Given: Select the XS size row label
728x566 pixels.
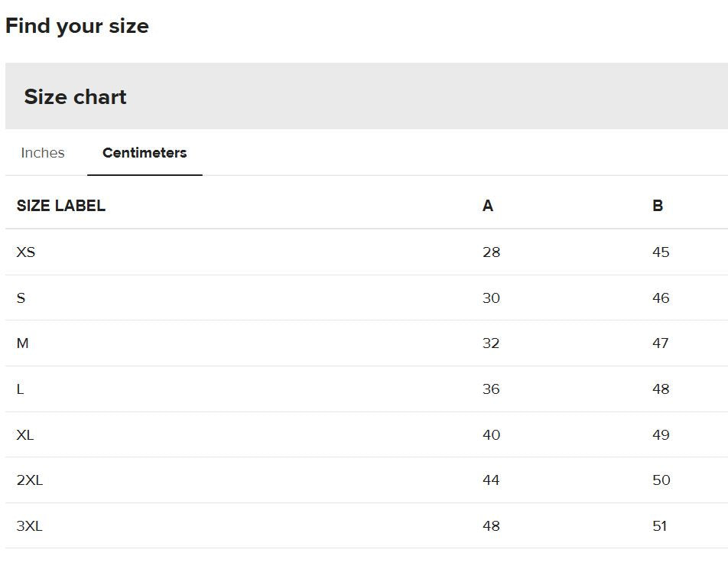Looking at the screenshot, I should pos(25,252).
